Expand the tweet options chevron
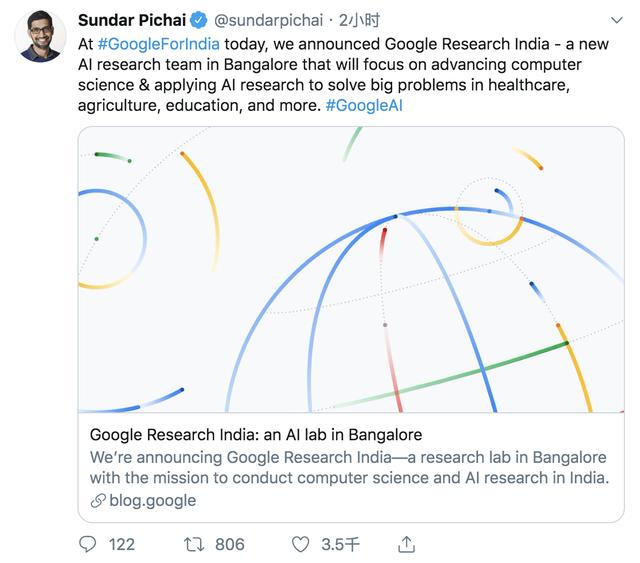This screenshot has width=640, height=563. 617,21
